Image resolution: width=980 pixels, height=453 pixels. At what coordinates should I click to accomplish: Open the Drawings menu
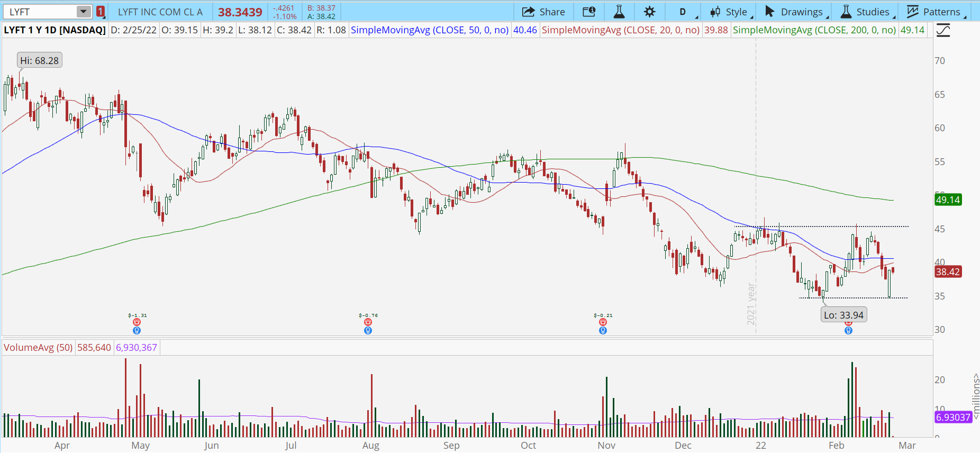pos(795,12)
